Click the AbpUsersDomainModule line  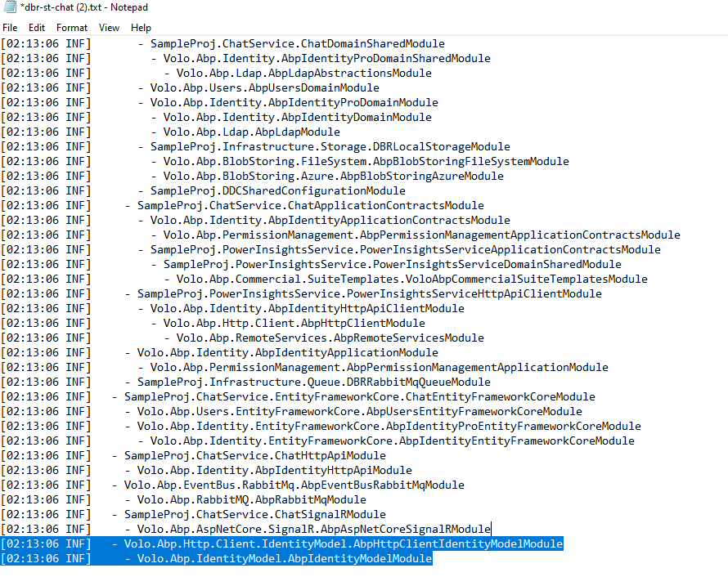click(x=190, y=88)
